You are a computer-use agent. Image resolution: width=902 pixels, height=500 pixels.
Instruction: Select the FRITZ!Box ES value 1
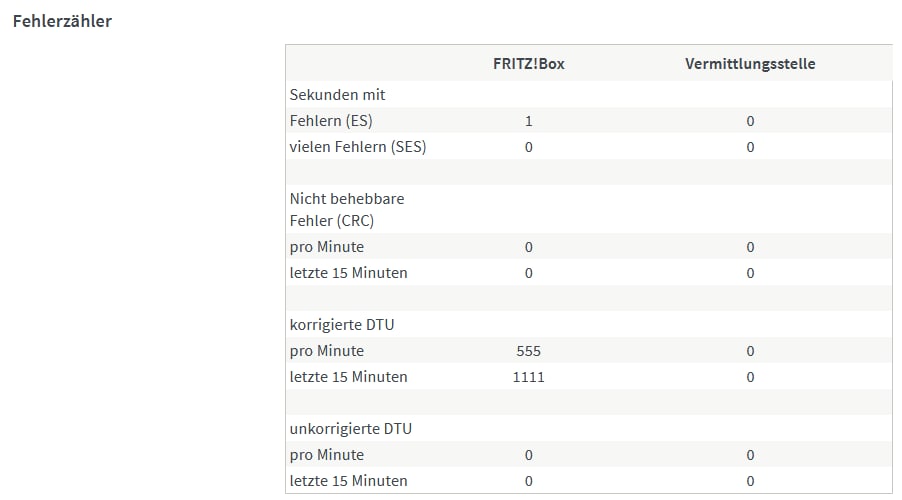(529, 121)
